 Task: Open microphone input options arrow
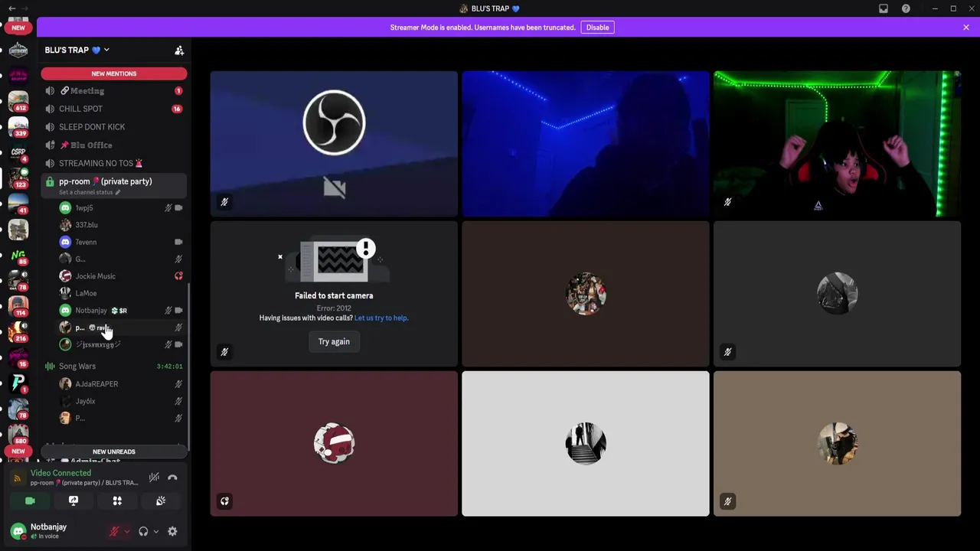pyautogui.click(x=126, y=531)
